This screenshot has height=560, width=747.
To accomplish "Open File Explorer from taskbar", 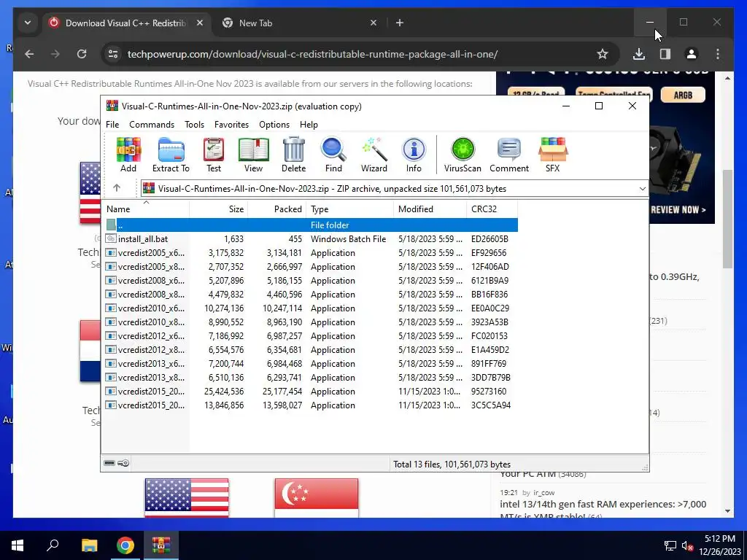I will 89,545.
